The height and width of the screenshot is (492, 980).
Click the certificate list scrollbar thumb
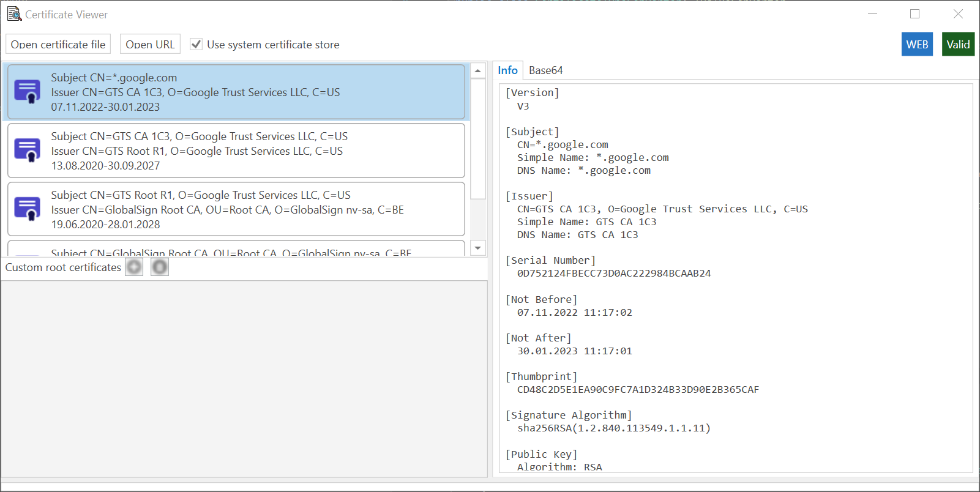pyautogui.click(x=478, y=140)
